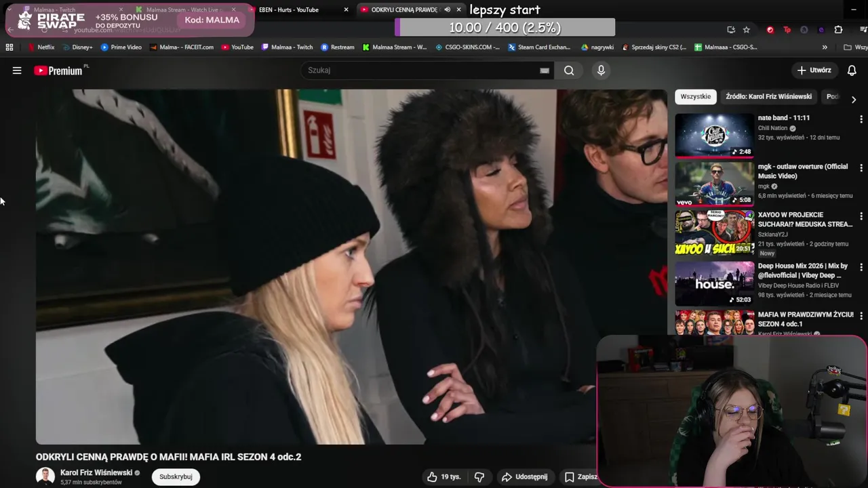This screenshot has width=868, height=488.
Task: Open options for XAYOO W PROJEKCIE video
Action: tap(861, 216)
